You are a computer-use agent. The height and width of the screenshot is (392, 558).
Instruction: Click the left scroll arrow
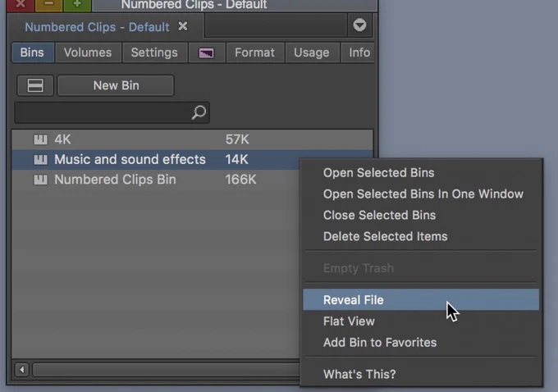21,370
